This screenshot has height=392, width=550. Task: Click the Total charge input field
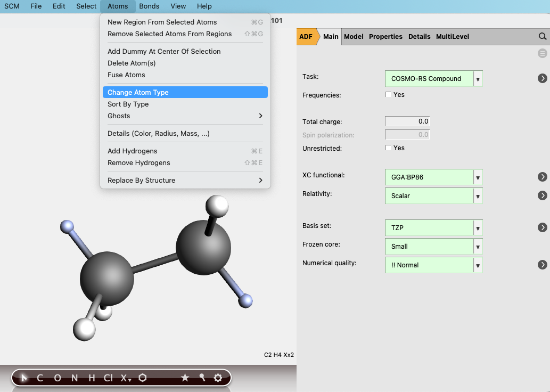[407, 121]
